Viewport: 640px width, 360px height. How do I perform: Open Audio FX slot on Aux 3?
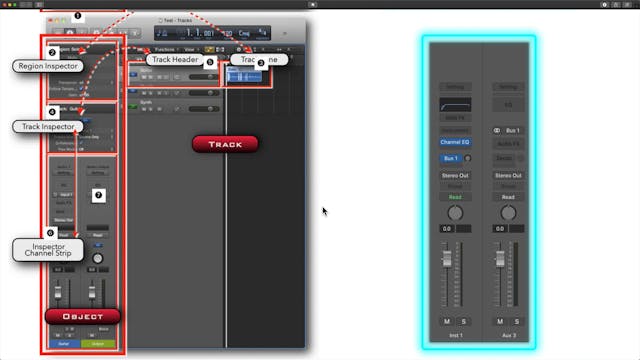[x=508, y=144]
